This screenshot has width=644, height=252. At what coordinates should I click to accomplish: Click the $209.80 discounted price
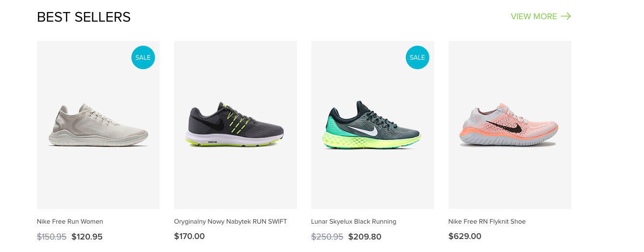365,237
